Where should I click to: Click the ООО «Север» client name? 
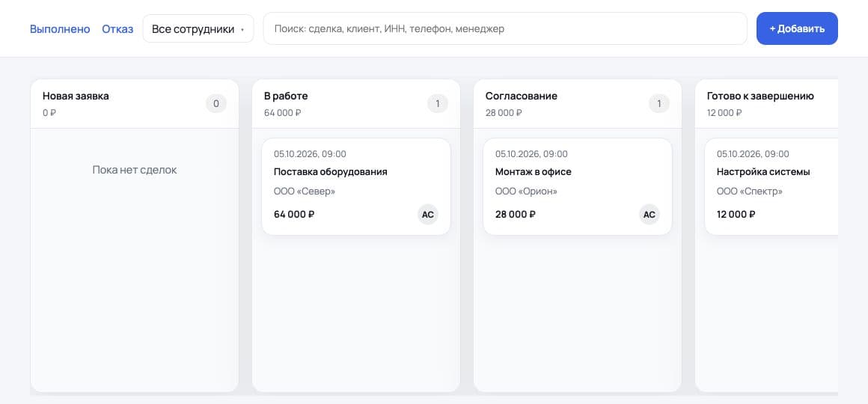click(305, 192)
